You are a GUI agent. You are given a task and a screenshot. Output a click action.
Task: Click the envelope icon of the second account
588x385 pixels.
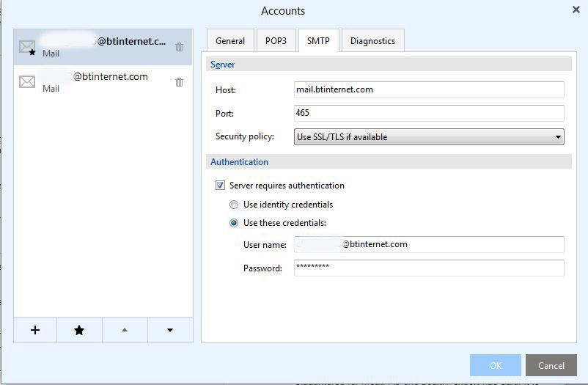[27, 82]
